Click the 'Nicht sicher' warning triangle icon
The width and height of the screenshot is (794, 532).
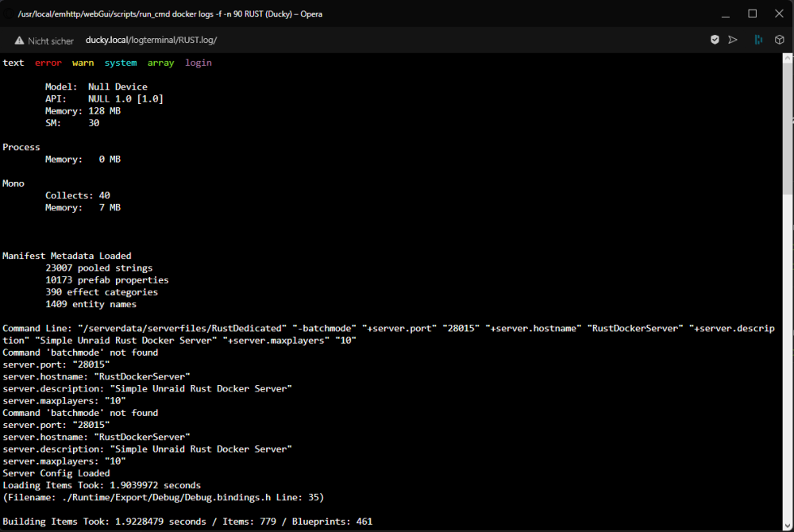click(x=19, y=40)
